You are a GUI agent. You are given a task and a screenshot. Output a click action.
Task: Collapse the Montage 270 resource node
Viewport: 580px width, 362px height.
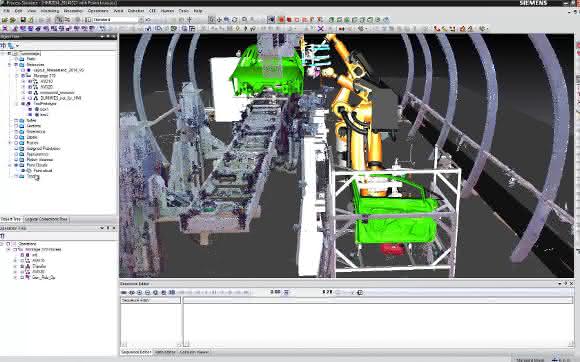[x=17, y=75]
